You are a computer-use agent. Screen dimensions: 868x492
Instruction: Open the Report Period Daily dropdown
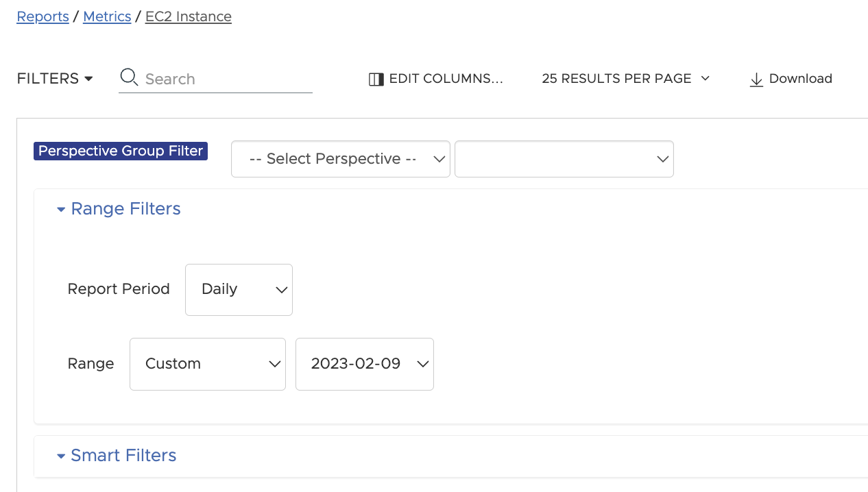(239, 290)
